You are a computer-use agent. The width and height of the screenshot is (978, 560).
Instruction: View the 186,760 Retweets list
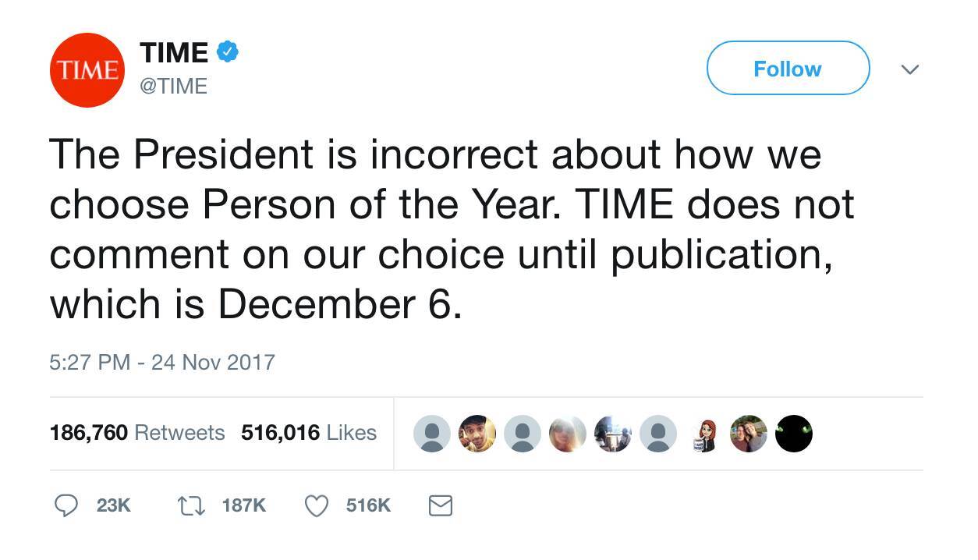136,432
